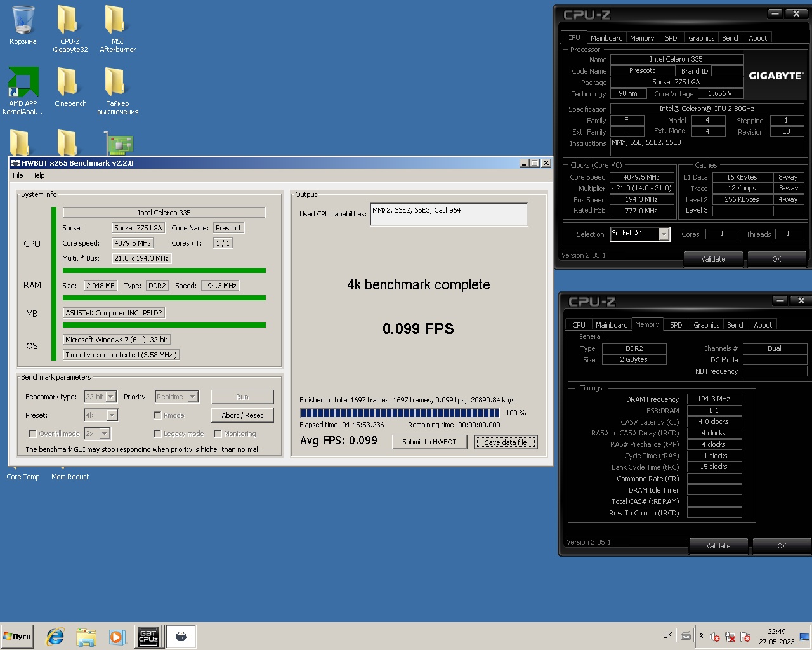
Task: Click the Run benchmark button
Action: [x=242, y=397]
